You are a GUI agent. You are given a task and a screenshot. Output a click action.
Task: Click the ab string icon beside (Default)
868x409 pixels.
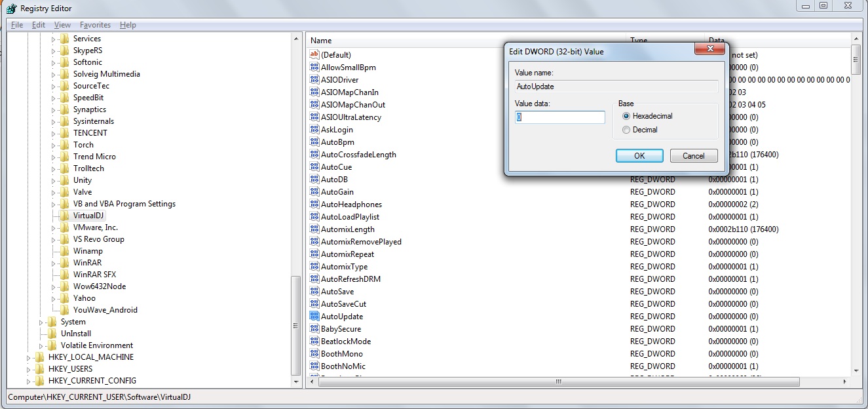[315, 54]
